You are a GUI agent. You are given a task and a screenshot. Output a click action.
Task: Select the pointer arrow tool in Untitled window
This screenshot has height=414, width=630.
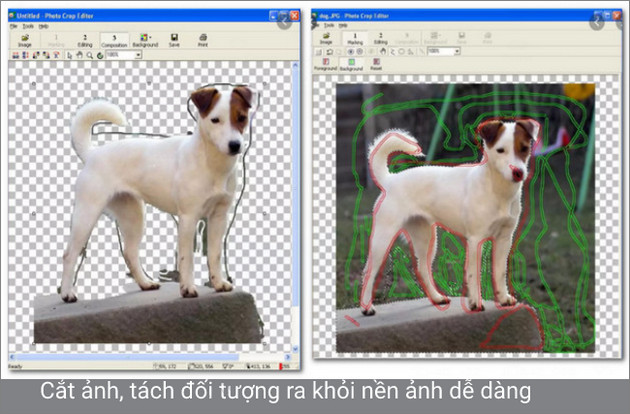tap(70, 55)
